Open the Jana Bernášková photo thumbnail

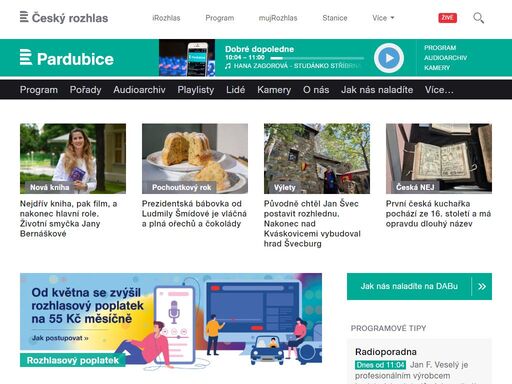[x=73, y=158]
